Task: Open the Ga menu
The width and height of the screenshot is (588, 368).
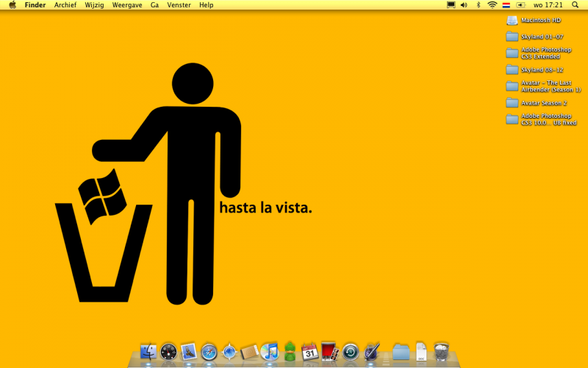Action: coord(154,5)
